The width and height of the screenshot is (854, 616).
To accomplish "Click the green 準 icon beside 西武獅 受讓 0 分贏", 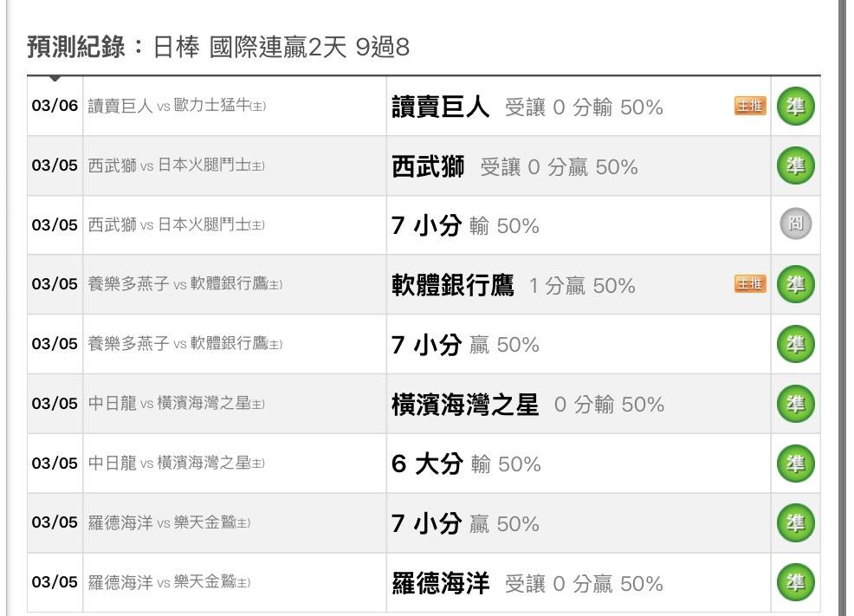I will coord(796,165).
